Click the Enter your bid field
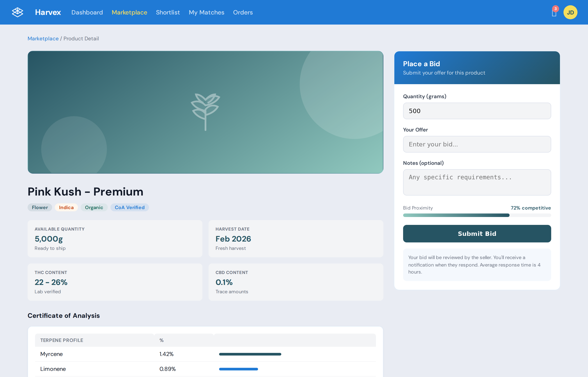 coord(477,144)
